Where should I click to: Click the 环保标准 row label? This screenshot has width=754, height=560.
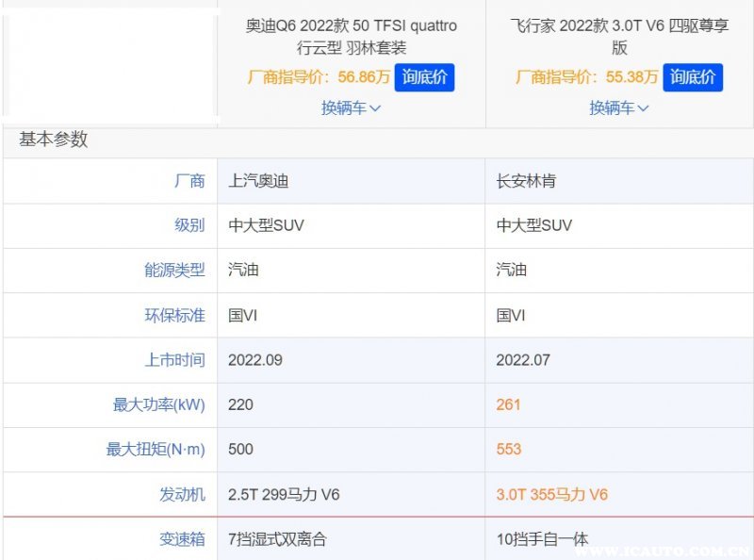pyautogui.click(x=174, y=315)
